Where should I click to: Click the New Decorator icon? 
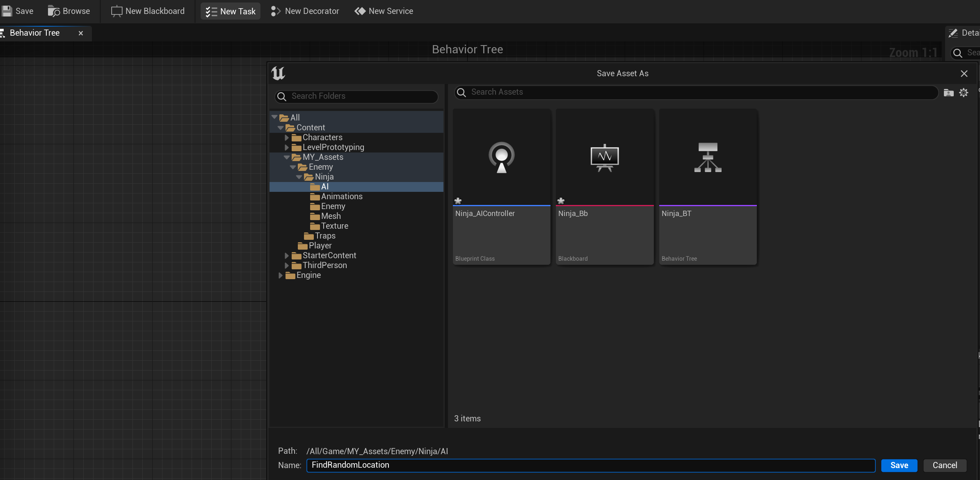click(276, 11)
